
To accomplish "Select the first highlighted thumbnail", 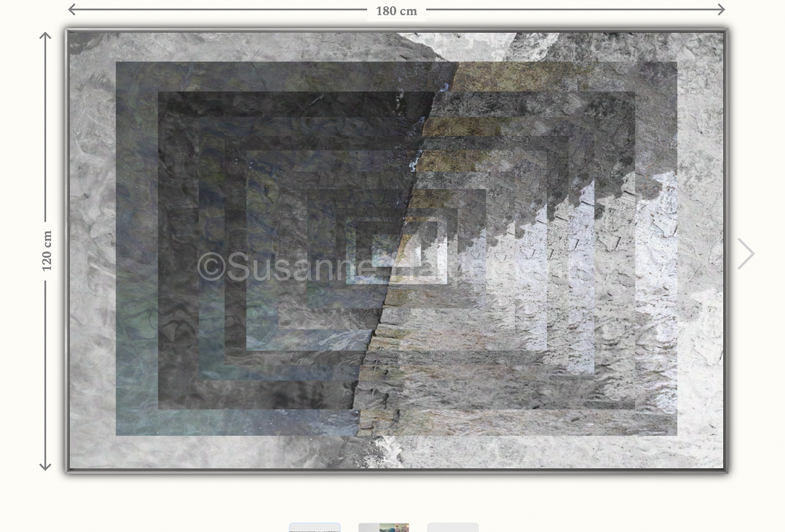I will [x=315, y=527].
